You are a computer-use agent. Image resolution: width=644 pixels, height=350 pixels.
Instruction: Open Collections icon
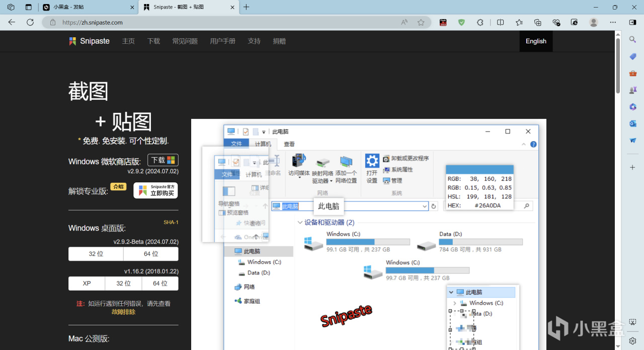click(x=538, y=22)
